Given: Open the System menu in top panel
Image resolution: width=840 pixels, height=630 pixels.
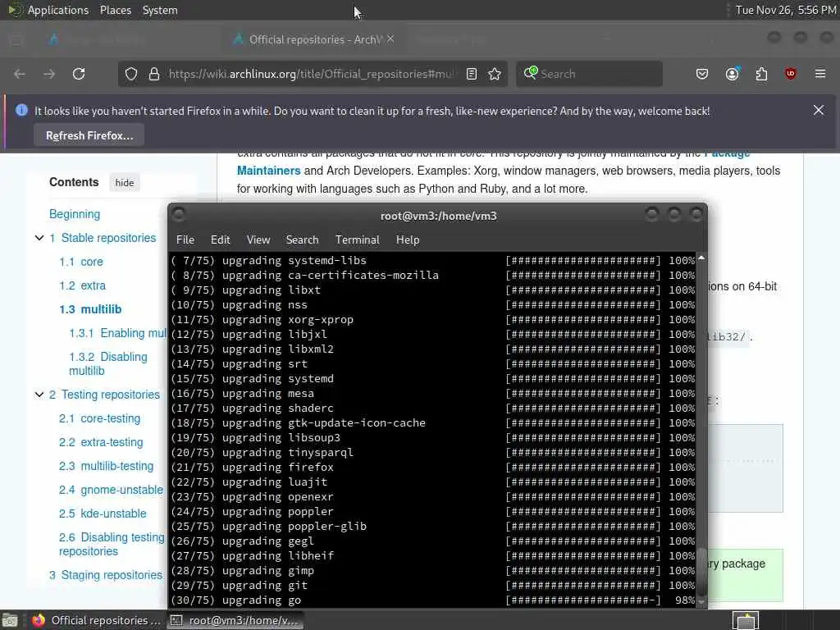Looking at the screenshot, I should [160, 10].
